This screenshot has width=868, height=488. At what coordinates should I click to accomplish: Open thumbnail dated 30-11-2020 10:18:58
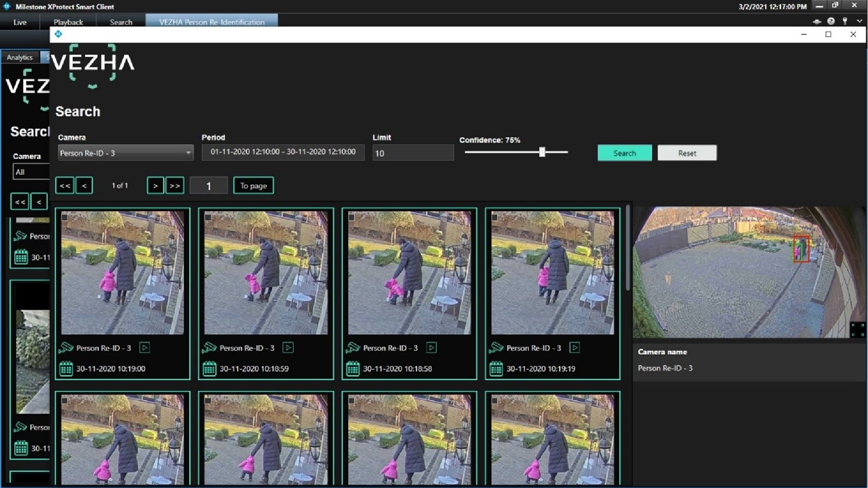click(409, 273)
